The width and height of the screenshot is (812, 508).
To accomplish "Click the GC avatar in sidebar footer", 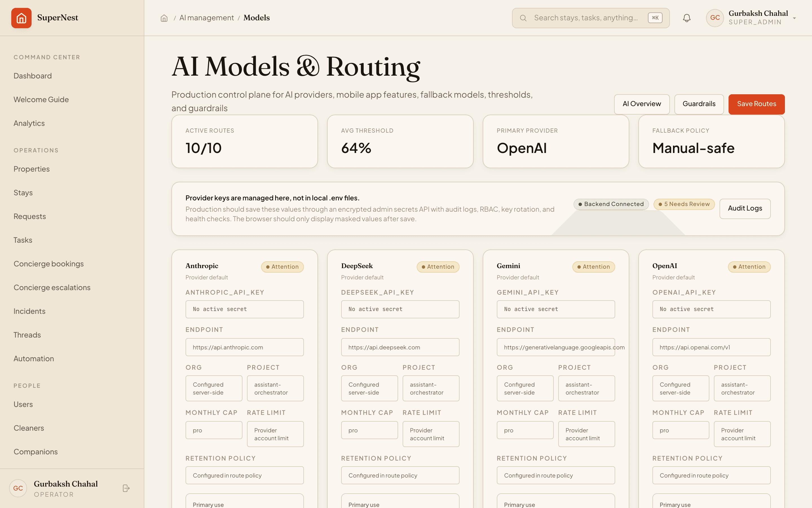I will tap(18, 488).
